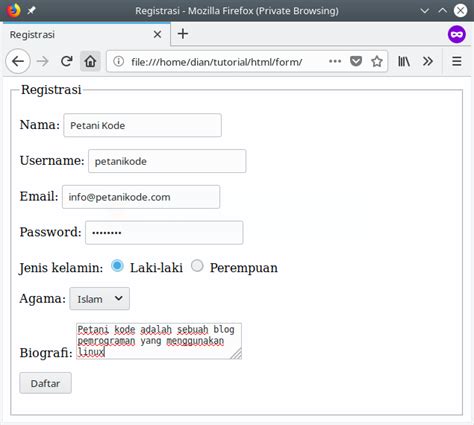Image resolution: width=474 pixels, height=425 pixels.
Task: Click the Biografi label
Action: pyautogui.click(x=46, y=353)
